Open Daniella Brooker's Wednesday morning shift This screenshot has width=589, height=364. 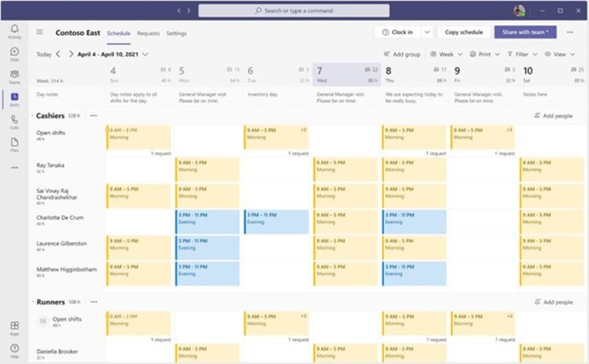[x=346, y=354]
